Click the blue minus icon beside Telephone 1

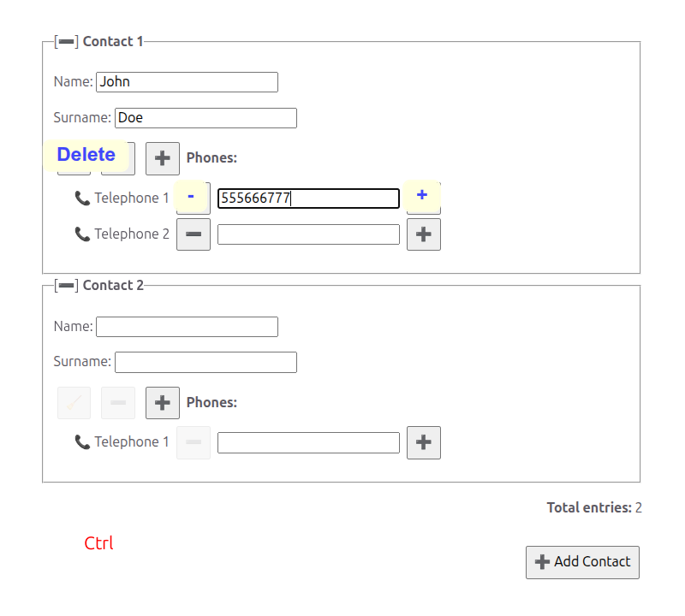[x=193, y=198]
